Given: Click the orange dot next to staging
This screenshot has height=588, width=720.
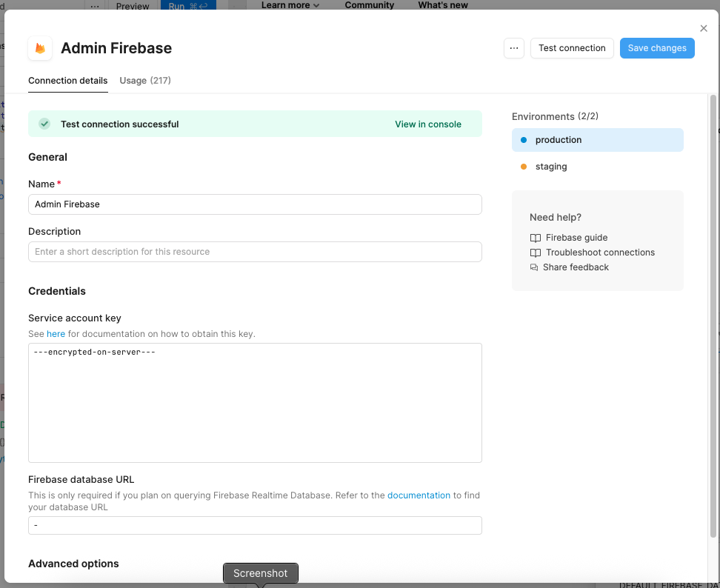Looking at the screenshot, I should coord(524,167).
